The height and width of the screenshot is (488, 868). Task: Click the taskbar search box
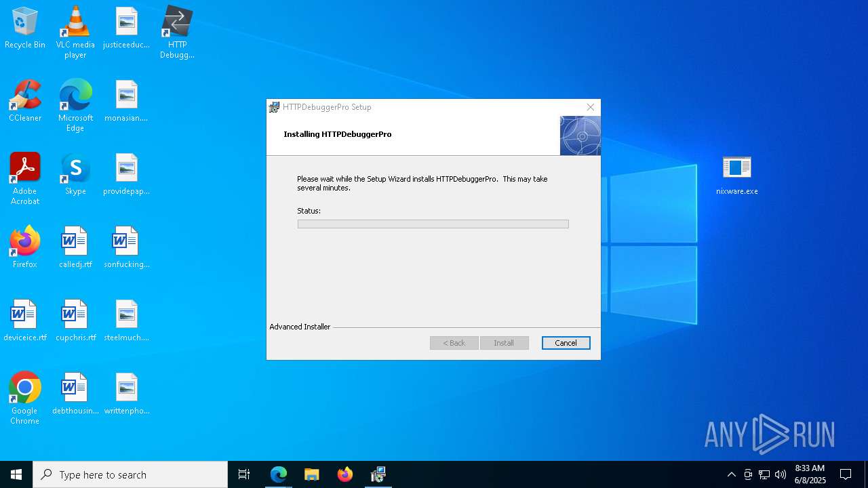click(x=130, y=474)
